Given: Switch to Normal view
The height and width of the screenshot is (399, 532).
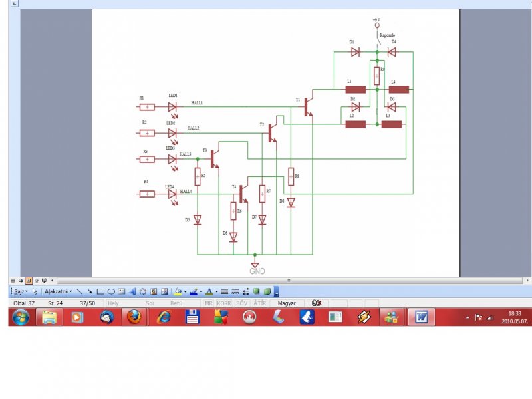Looking at the screenshot, I should tap(13, 281).
